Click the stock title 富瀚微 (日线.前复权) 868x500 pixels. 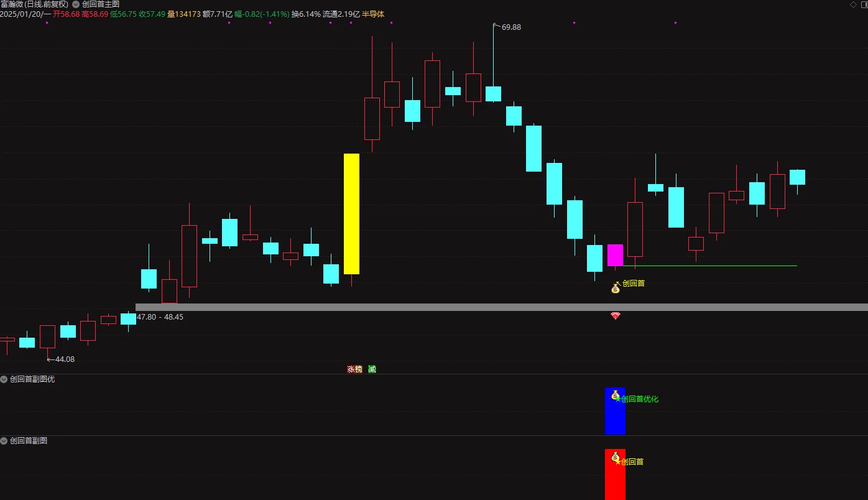(x=34, y=4)
